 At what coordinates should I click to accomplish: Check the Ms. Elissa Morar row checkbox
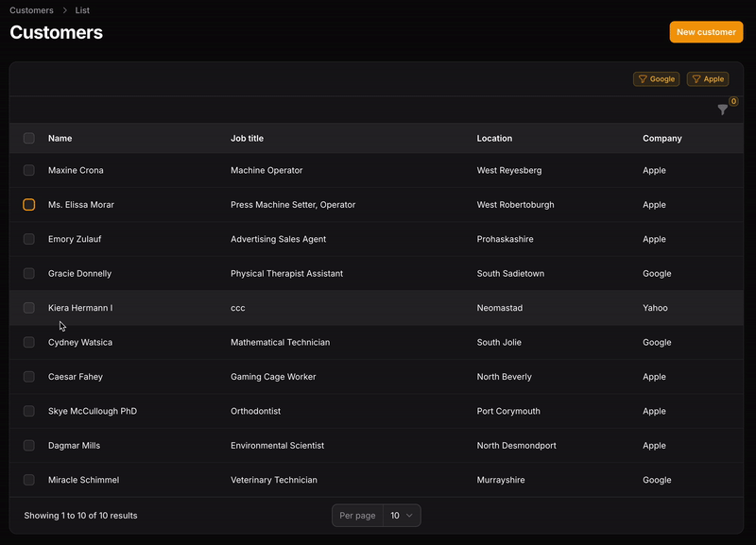coord(29,205)
